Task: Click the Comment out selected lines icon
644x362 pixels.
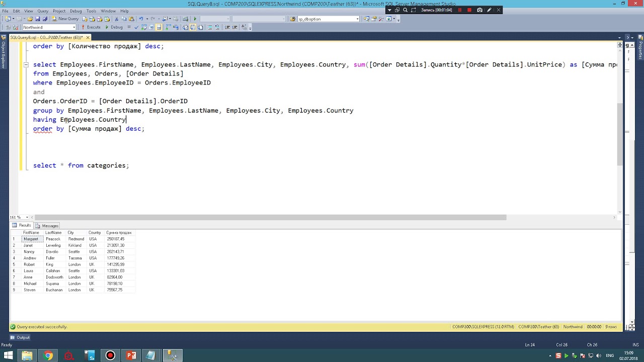Action: (x=210, y=27)
